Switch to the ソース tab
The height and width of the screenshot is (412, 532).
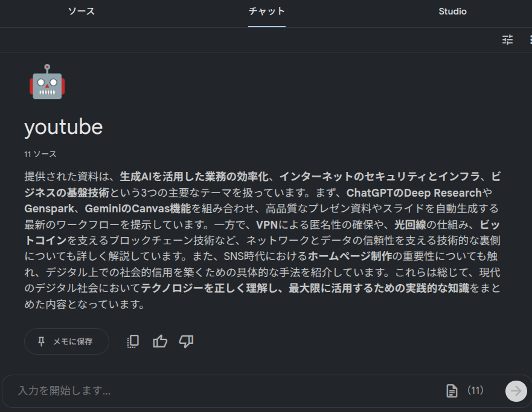coord(81,11)
